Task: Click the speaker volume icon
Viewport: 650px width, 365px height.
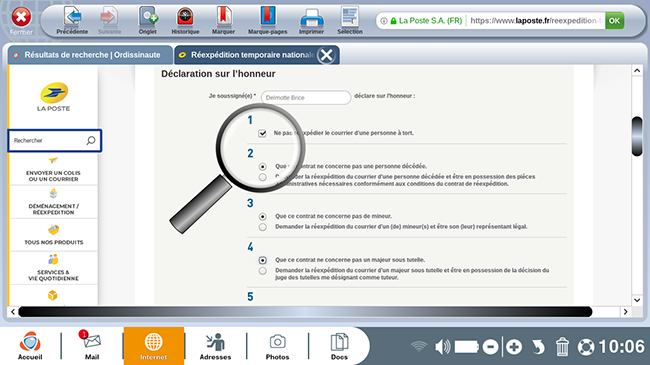Action: point(442,347)
